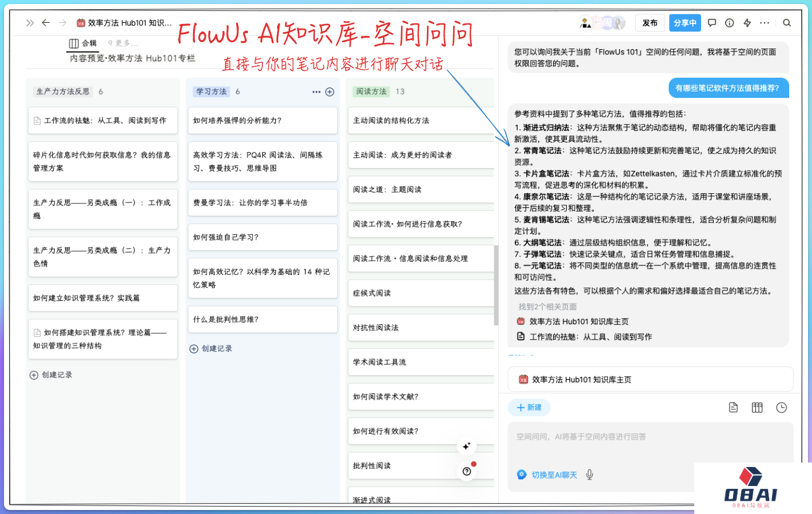Viewport: 812px width, 514px height.
Task: Open card 高效学习方法：PQ4R 阅读法
Action: pos(263,161)
